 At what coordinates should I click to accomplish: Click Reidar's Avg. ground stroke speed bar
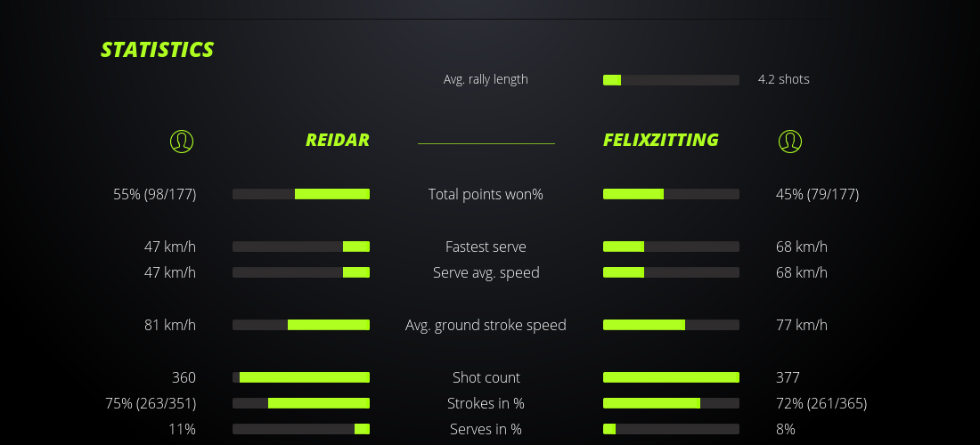tap(301, 325)
